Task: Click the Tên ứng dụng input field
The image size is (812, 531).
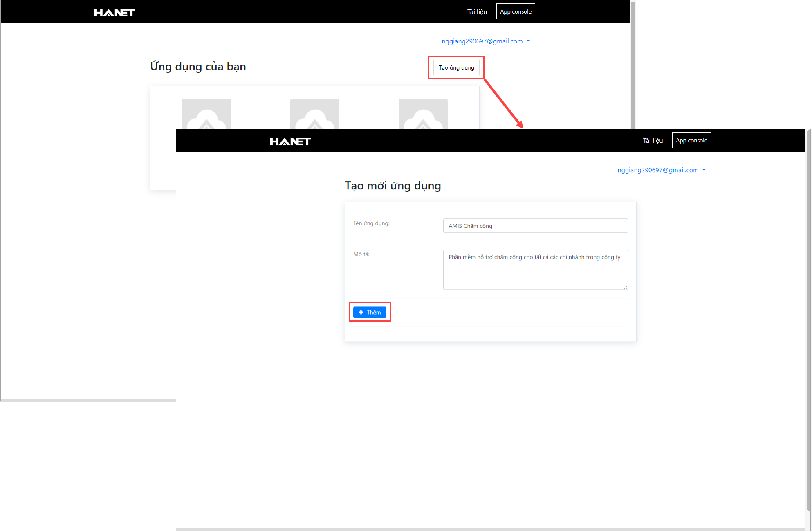Action: click(x=535, y=226)
